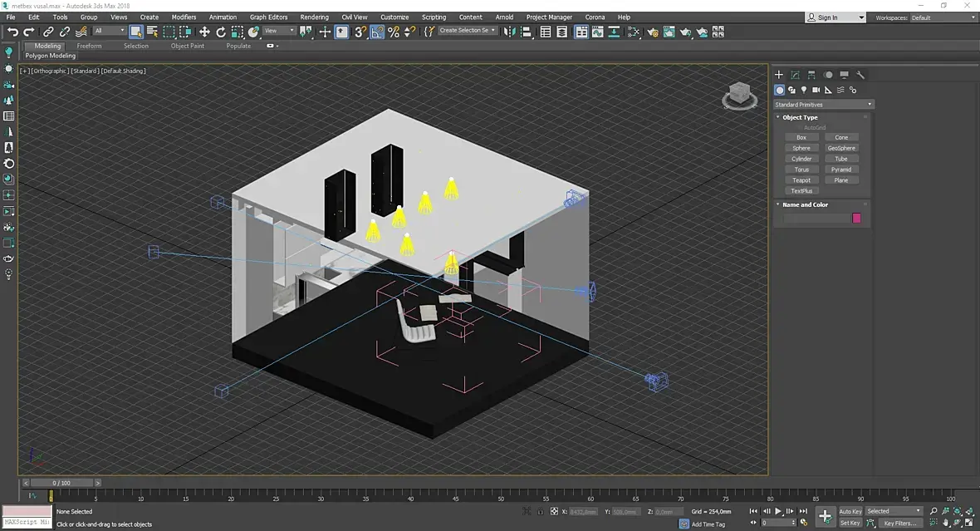
Task: Switch to the Freeform ribbon tab
Action: [89, 46]
